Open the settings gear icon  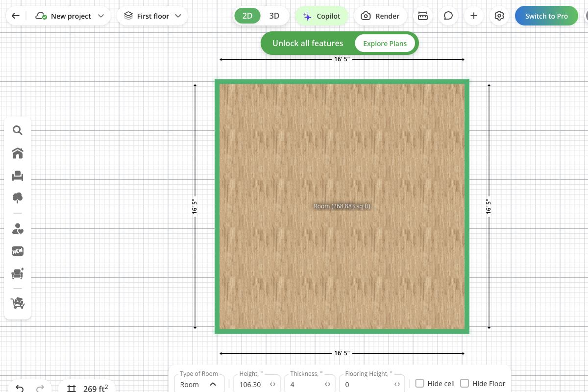click(499, 16)
